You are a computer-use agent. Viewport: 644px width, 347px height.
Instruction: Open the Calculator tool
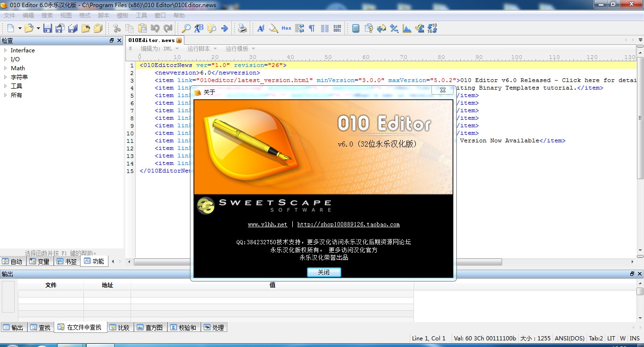click(356, 28)
